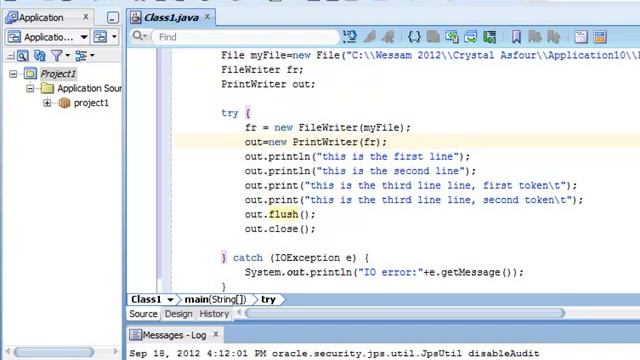The height and width of the screenshot is (360, 640).
Task: Click the search magnifier icon in the navigator
Action: click(x=22, y=56)
